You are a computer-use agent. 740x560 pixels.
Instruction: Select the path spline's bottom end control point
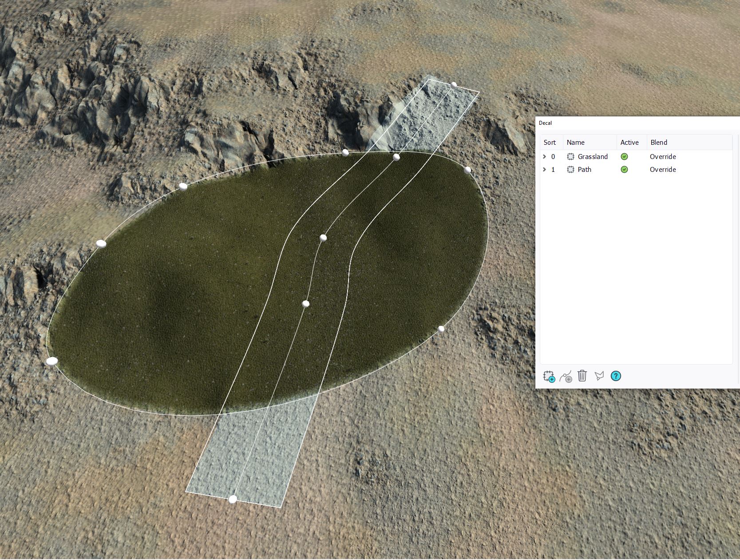pos(233,500)
